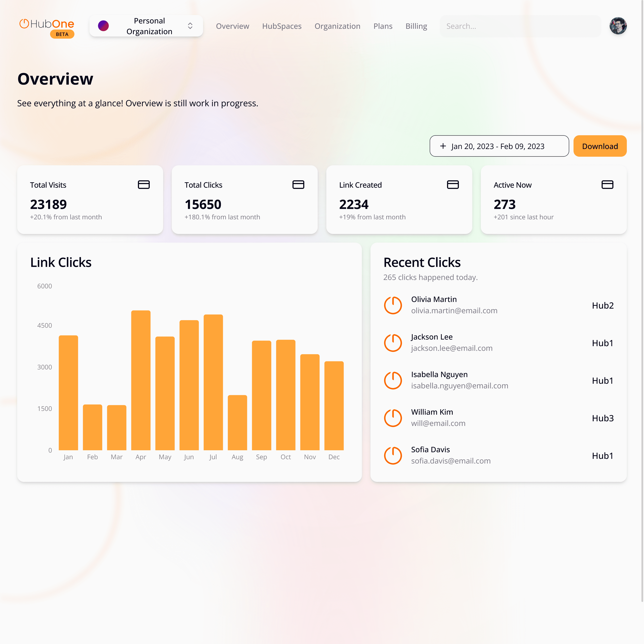Click the plus icon in the date range box
The image size is (644, 644).
point(443,146)
